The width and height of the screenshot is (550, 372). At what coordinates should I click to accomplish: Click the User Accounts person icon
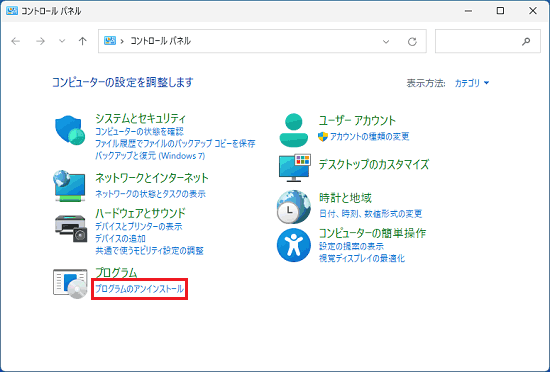click(x=294, y=130)
